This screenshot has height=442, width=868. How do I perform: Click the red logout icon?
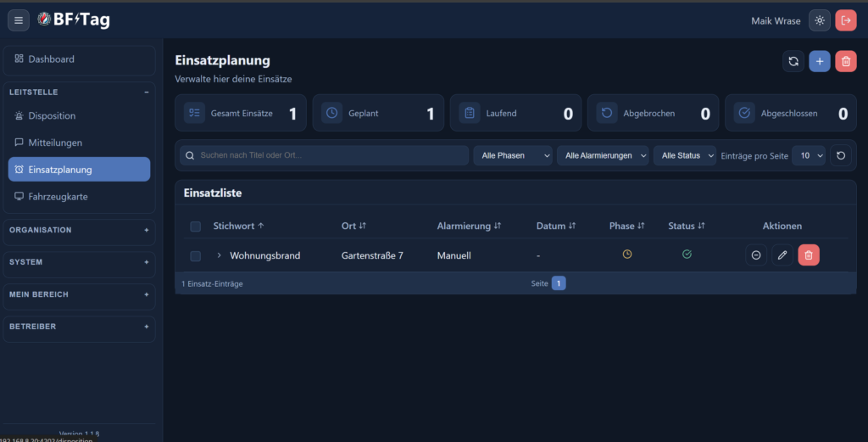coord(845,20)
